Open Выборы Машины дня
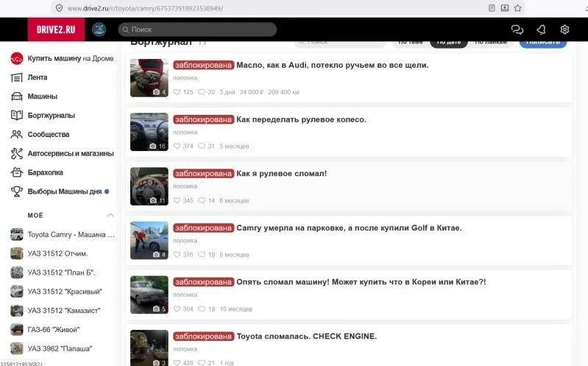Image resolution: width=588 pixels, height=366 pixels. click(65, 191)
